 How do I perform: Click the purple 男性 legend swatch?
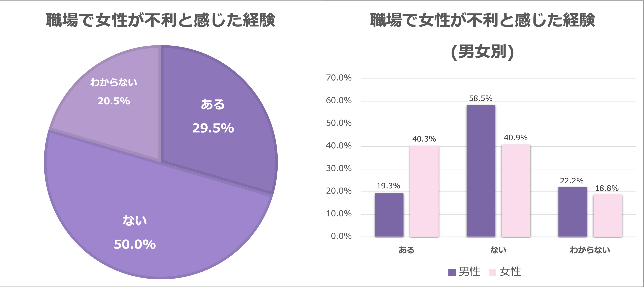(x=452, y=272)
